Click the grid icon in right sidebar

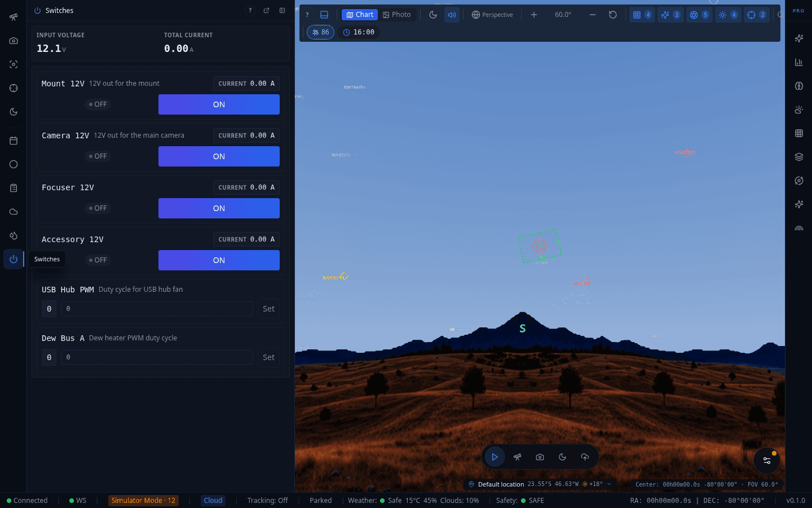coord(798,133)
